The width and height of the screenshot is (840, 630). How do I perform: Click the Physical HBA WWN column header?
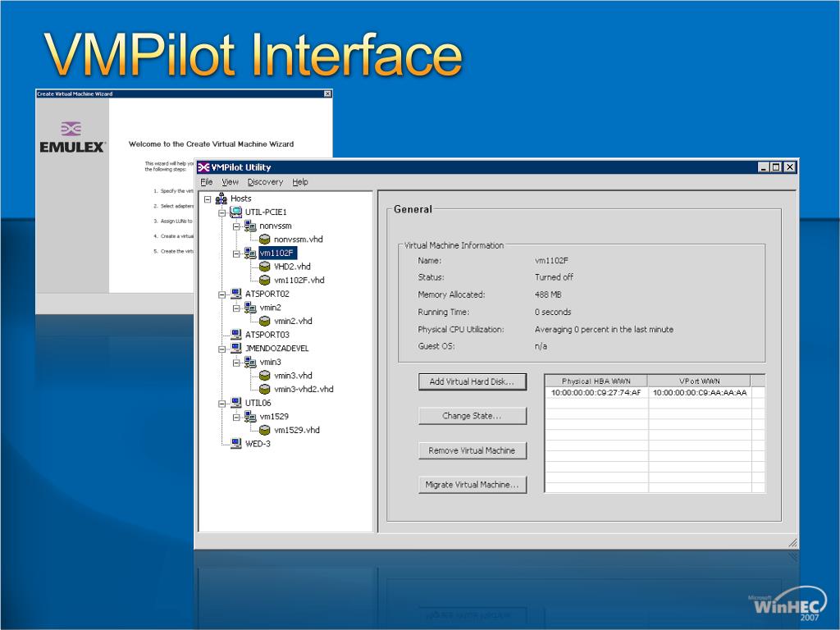tap(596, 381)
